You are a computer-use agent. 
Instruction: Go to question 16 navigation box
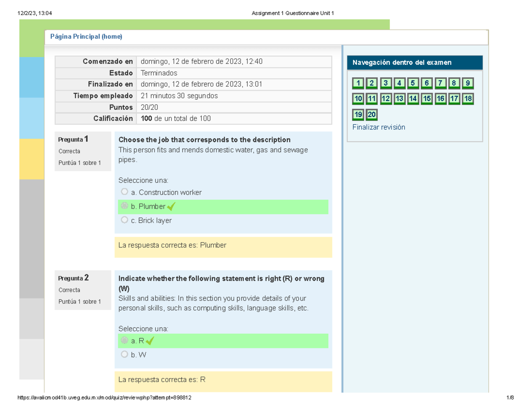440,99
